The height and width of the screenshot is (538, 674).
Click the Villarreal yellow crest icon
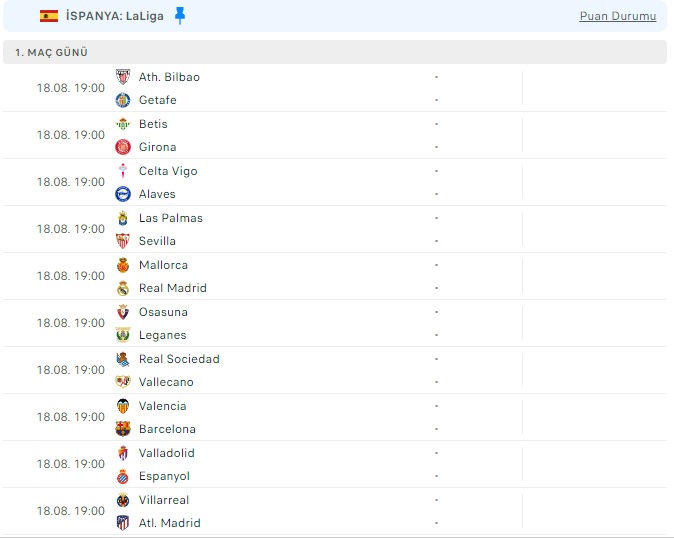click(123, 500)
